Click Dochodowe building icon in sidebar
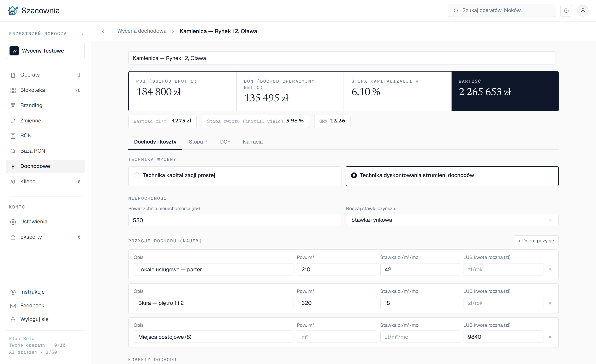 (13, 166)
